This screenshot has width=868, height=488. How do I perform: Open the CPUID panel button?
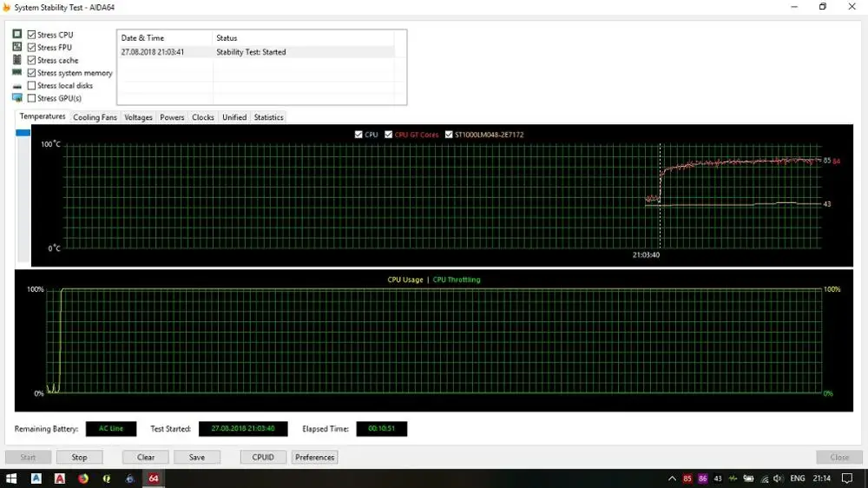(x=263, y=457)
